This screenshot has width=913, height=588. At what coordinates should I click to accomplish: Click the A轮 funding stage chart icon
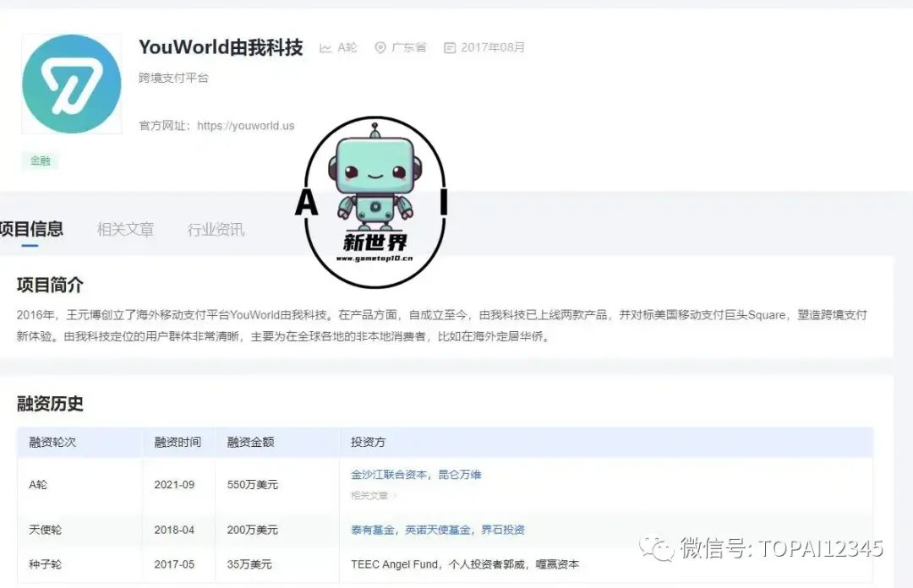click(325, 48)
